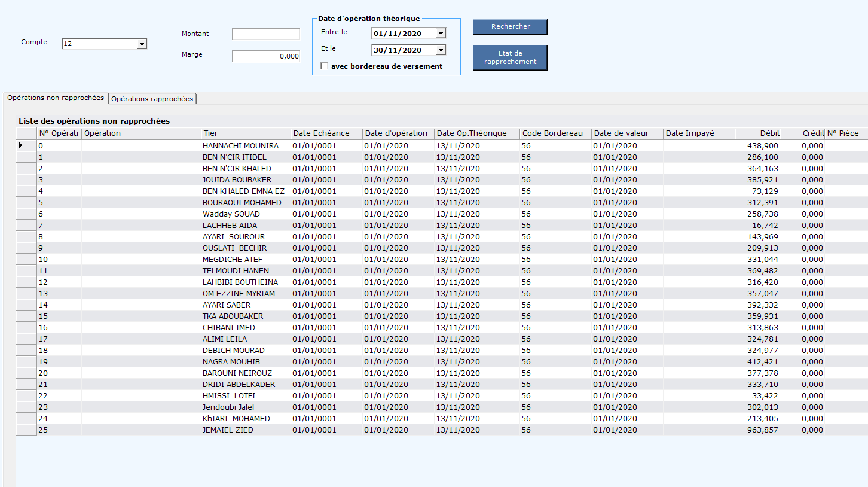Sort by Opération column header
The image size is (868, 487).
[141, 133]
